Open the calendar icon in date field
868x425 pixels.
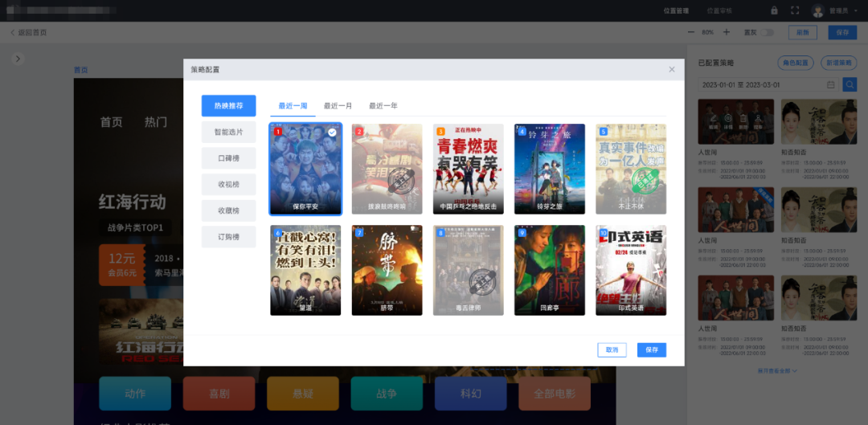point(830,84)
